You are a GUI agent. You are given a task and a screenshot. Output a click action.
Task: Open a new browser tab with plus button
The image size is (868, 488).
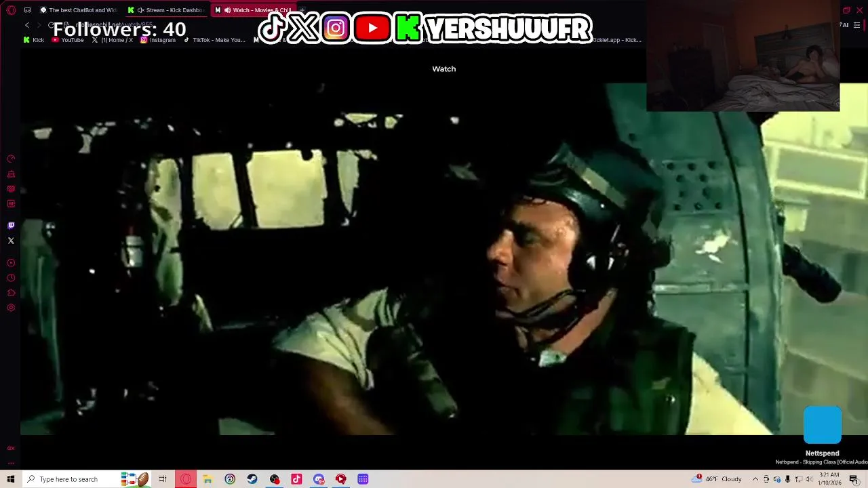tap(303, 10)
